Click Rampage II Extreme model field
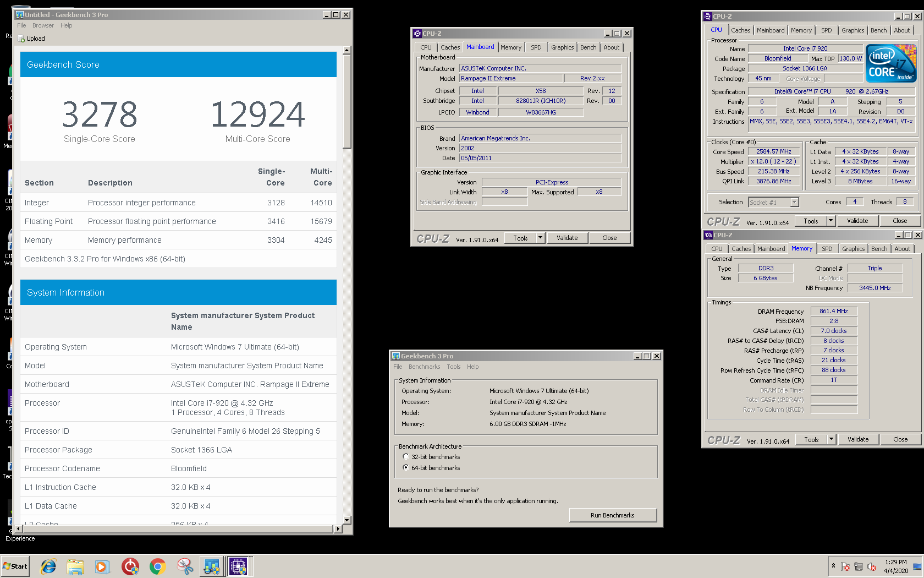 (x=511, y=79)
